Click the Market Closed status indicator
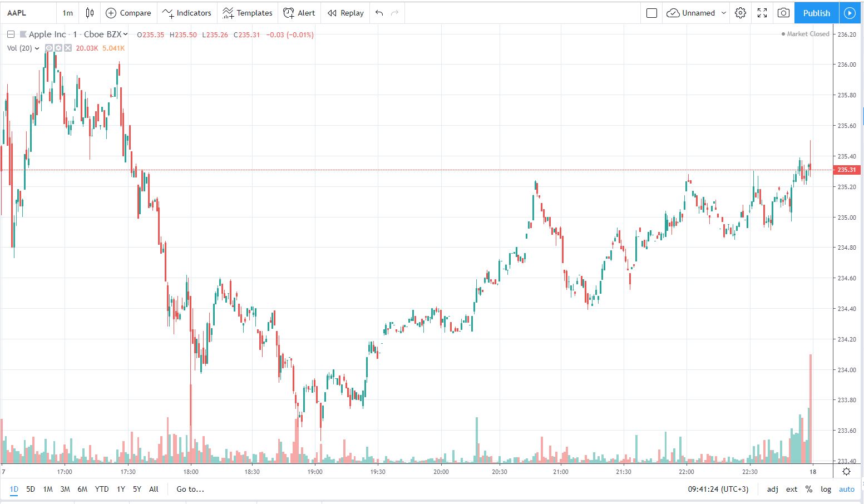 pos(806,34)
